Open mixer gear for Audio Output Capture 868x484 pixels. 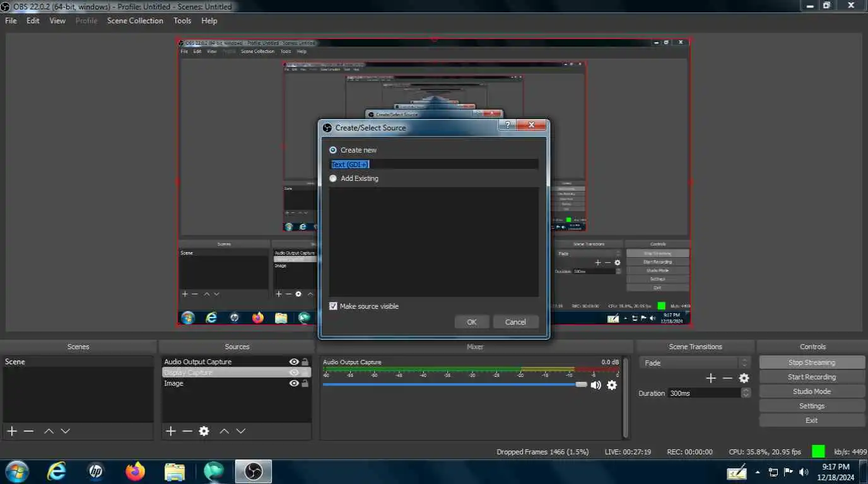tap(611, 385)
